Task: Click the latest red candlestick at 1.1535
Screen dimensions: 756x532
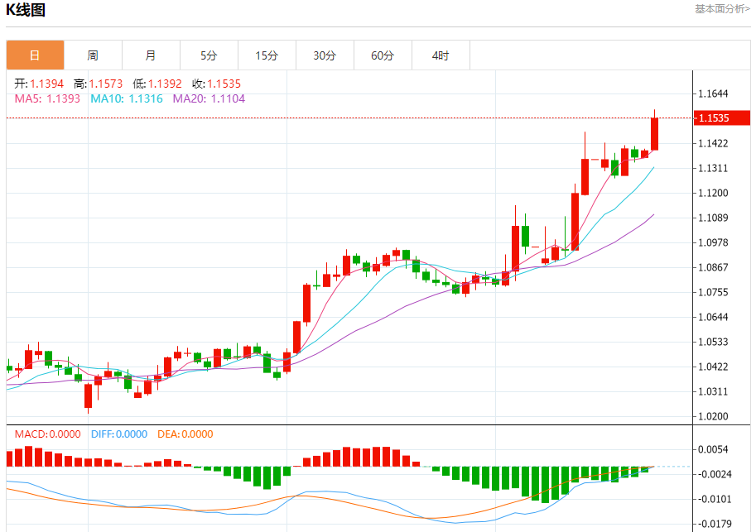Action: tap(654, 134)
